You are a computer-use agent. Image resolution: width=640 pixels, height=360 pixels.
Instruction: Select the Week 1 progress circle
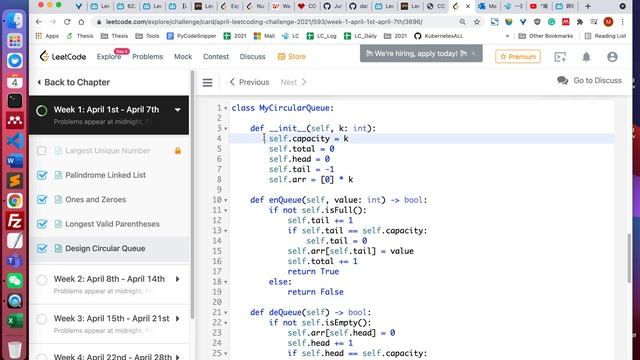[42, 111]
